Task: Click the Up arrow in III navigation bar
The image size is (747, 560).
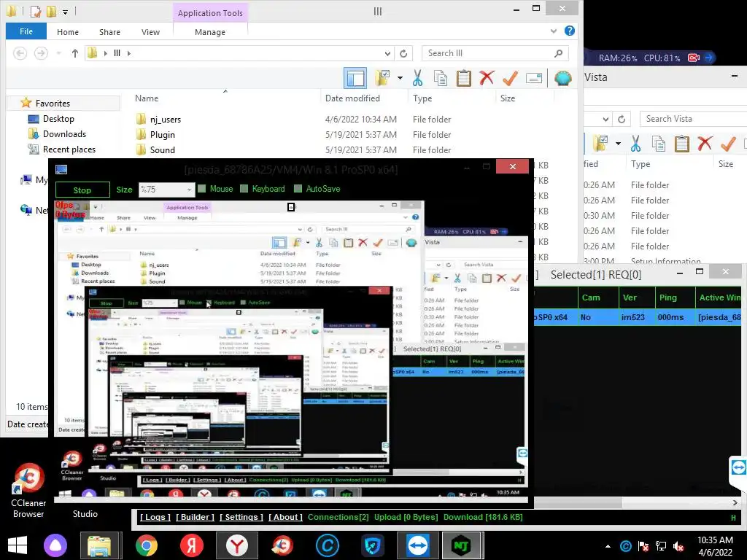Action: (75, 53)
